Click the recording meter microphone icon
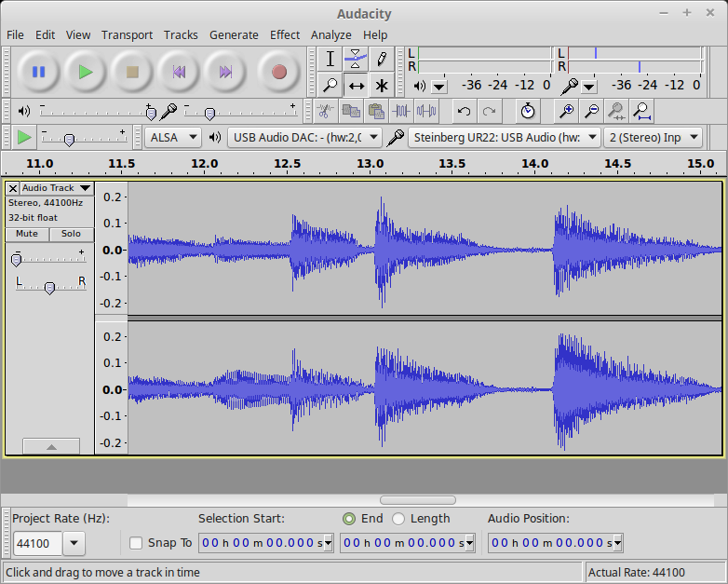This screenshot has height=584, width=728. click(569, 86)
